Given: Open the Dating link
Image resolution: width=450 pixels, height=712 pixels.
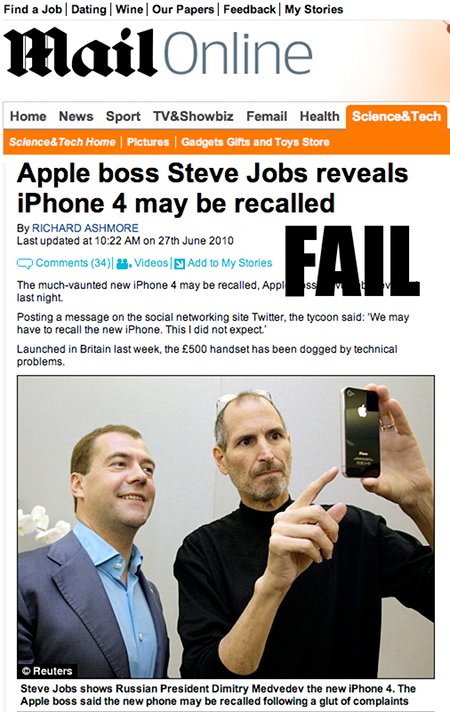Looking at the screenshot, I should 89,9.
